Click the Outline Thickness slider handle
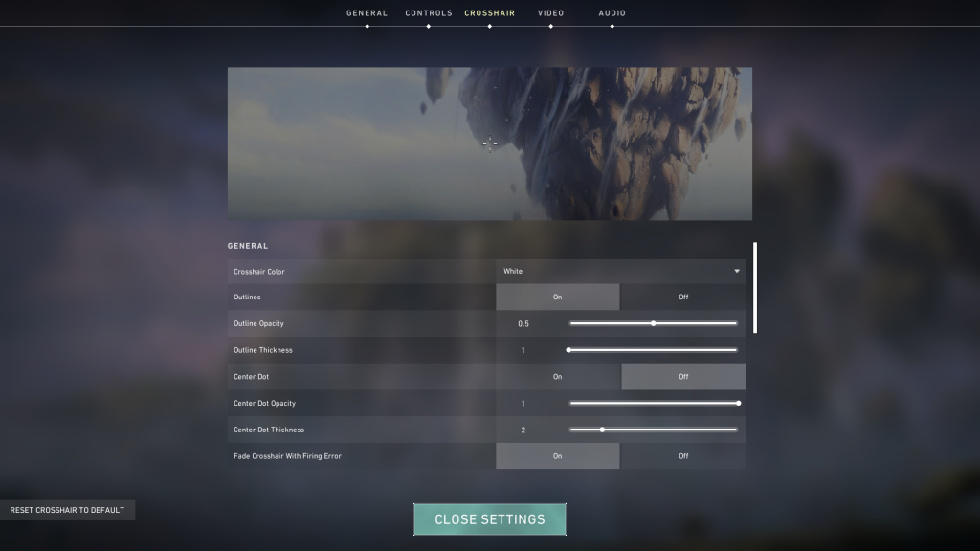Screen dimensions: 980x551 point(568,350)
